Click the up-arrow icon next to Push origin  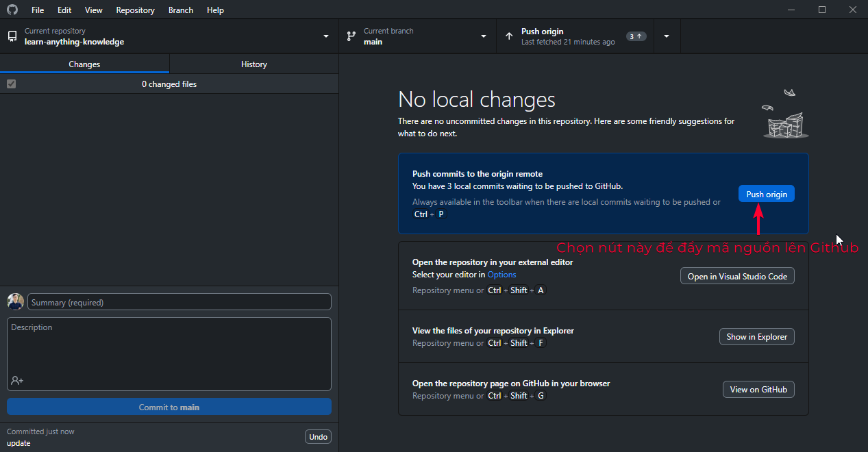(x=509, y=36)
